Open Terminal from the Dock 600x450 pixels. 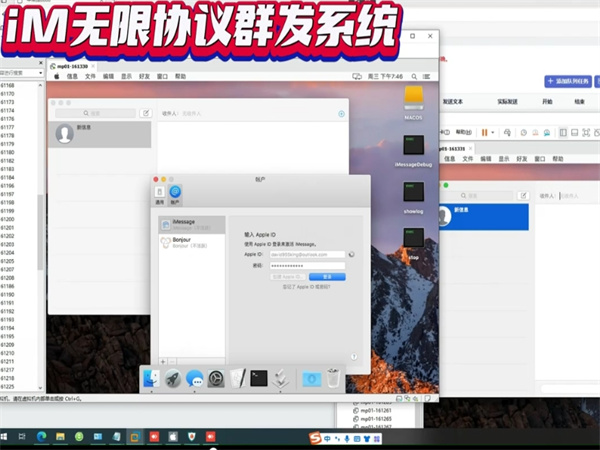pos(259,378)
